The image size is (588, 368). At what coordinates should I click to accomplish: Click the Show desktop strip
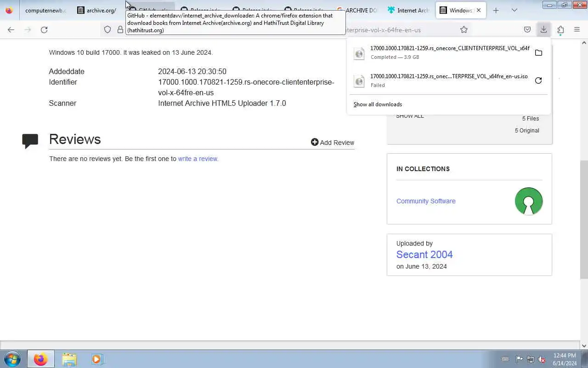[x=584, y=359]
